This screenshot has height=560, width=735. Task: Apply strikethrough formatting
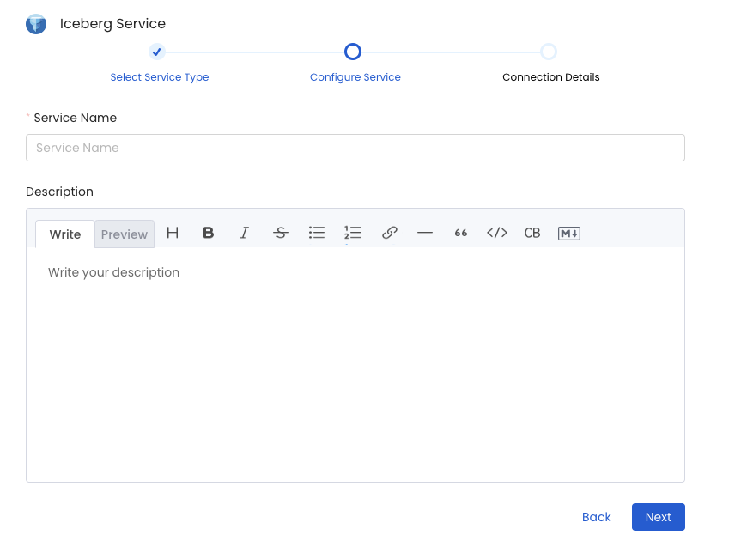pyautogui.click(x=281, y=232)
